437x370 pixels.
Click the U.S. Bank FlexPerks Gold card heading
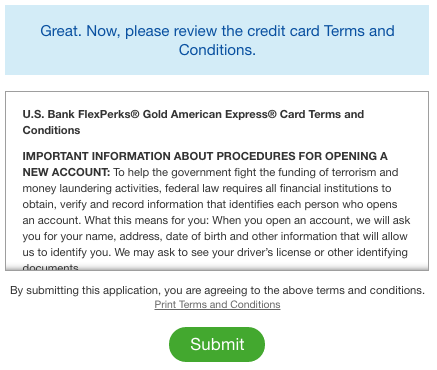point(193,122)
